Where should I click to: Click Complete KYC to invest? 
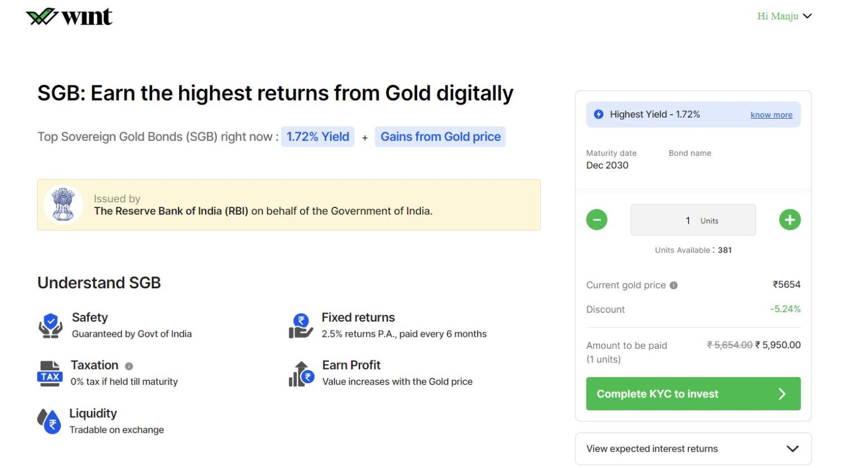click(693, 393)
